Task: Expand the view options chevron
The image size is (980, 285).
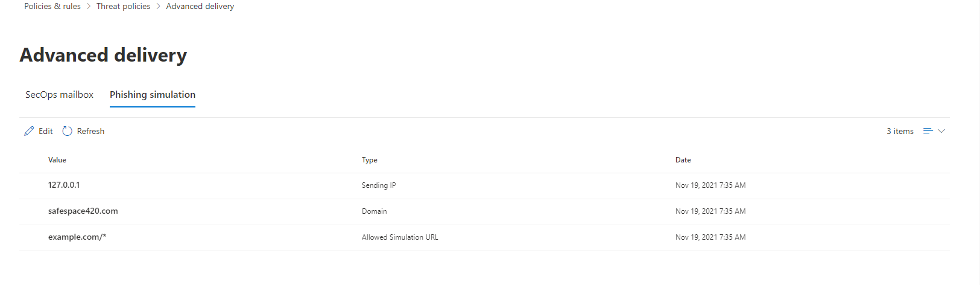Action: tap(941, 131)
